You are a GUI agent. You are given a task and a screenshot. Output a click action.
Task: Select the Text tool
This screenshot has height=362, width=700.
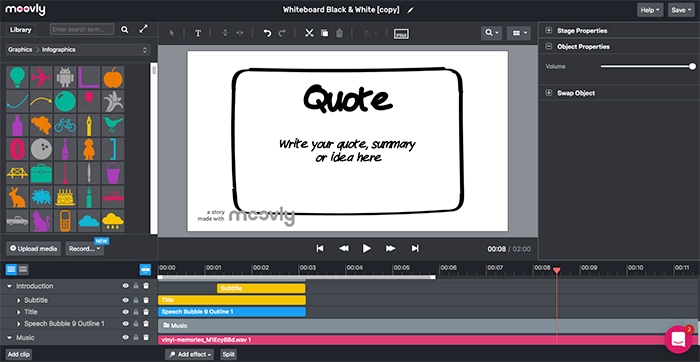click(198, 33)
